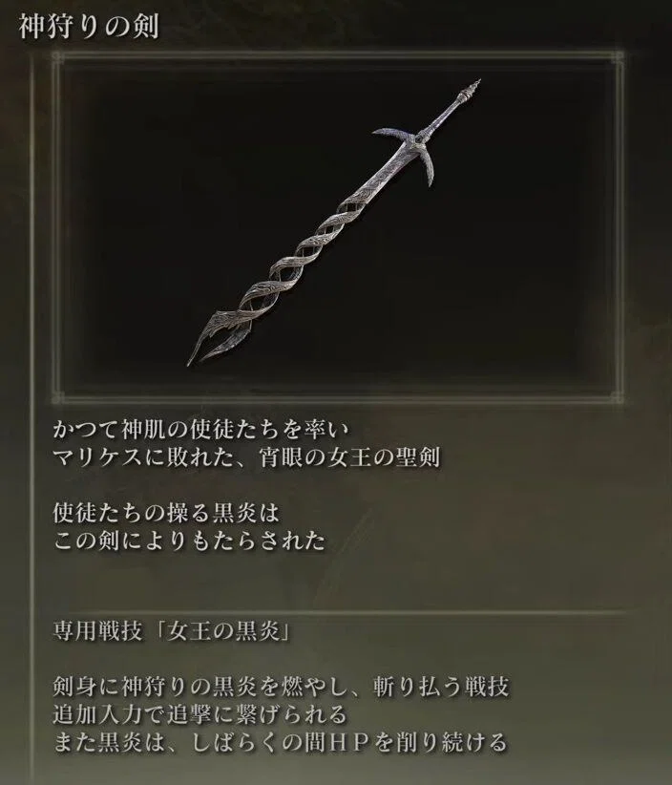
Task: Click the horizontal divider above 専用戦技
Action: coord(339,612)
